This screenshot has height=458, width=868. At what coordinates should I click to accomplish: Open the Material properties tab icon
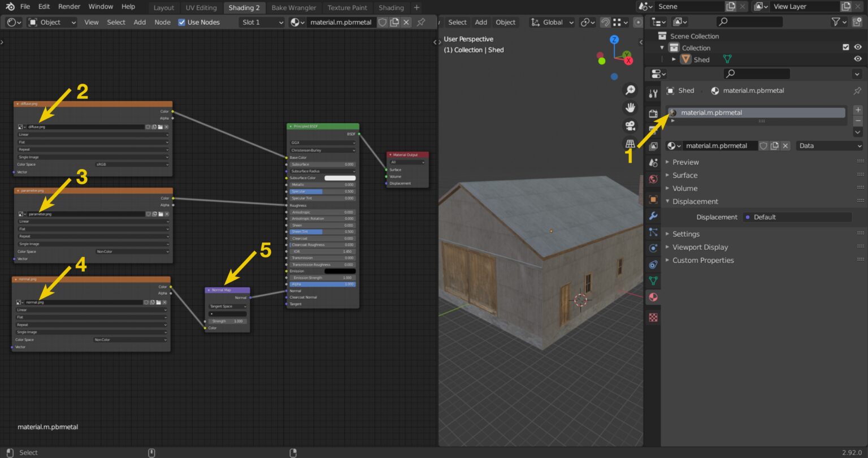click(653, 297)
